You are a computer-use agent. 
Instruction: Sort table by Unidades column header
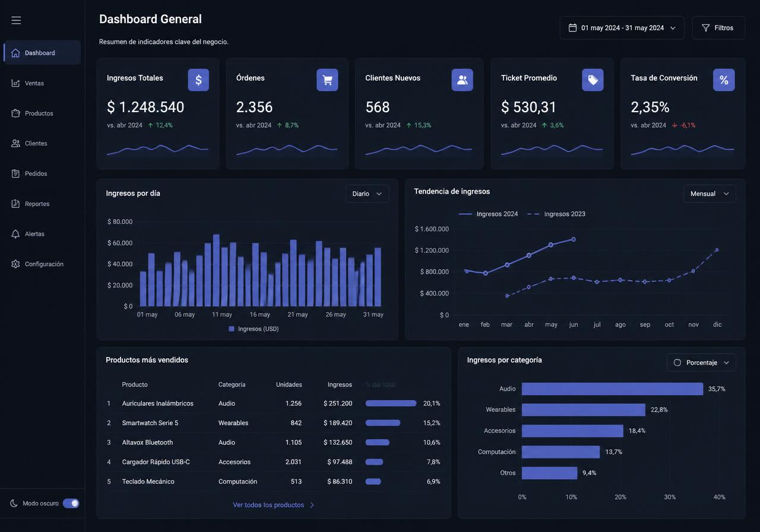pyautogui.click(x=289, y=385)
